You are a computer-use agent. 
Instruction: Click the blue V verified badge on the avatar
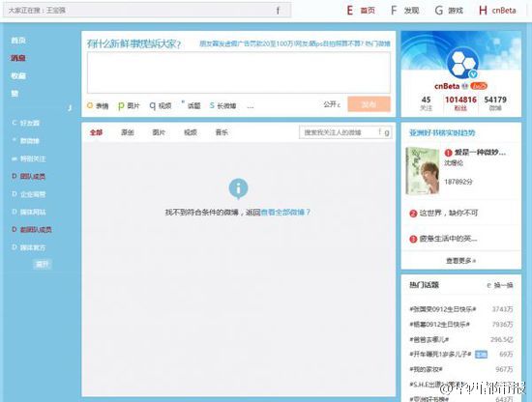coord(473,74)
